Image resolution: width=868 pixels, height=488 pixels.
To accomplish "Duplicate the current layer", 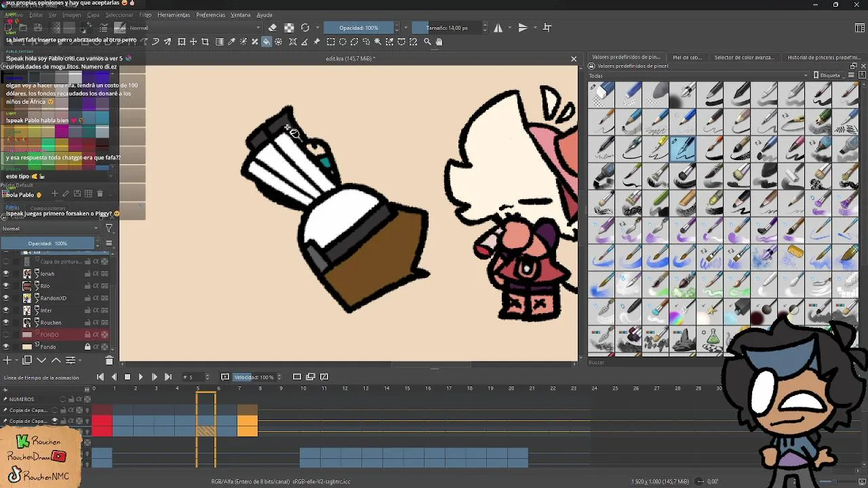I will [26, 360].
